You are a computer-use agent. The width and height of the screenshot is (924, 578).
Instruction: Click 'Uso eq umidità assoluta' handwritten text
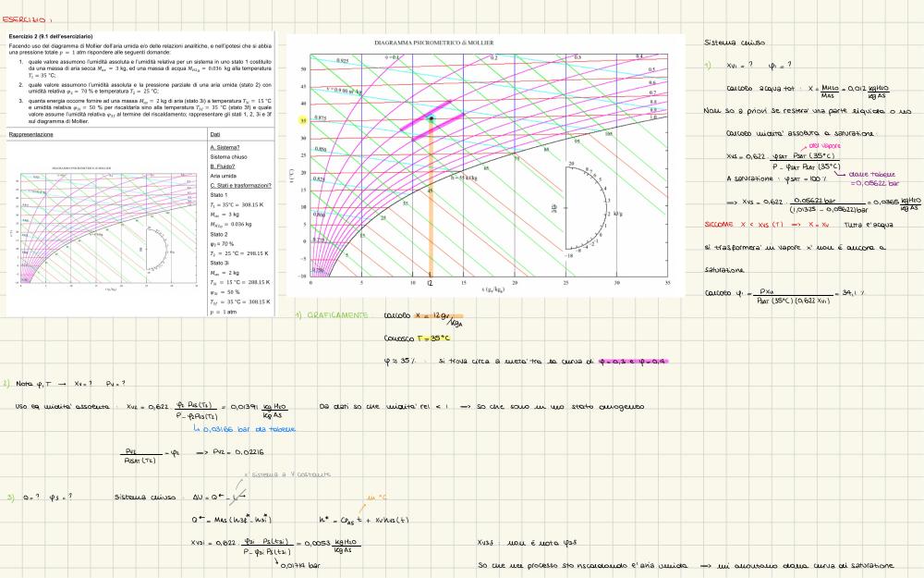(62, 406)
